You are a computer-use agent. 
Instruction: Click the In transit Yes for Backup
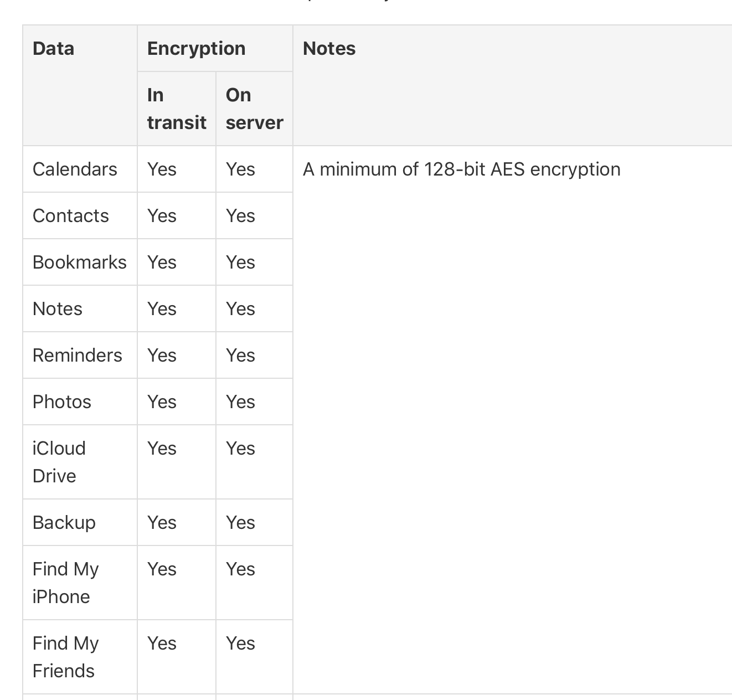(162, 523)
